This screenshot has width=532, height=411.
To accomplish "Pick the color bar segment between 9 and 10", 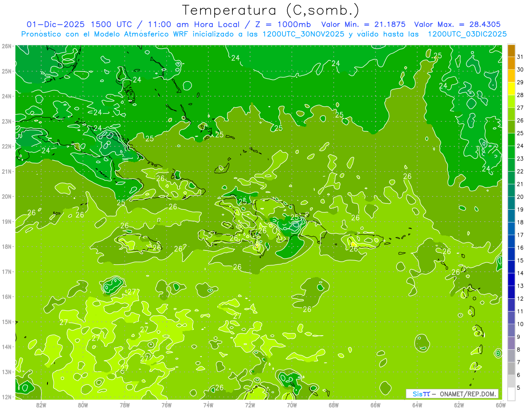I will (511, 330).
